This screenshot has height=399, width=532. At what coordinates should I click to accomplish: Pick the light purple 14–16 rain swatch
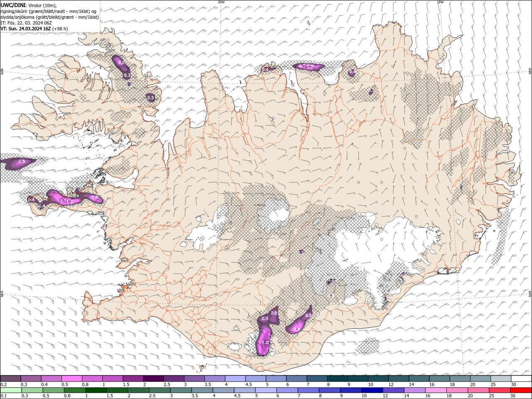point(414,390)
